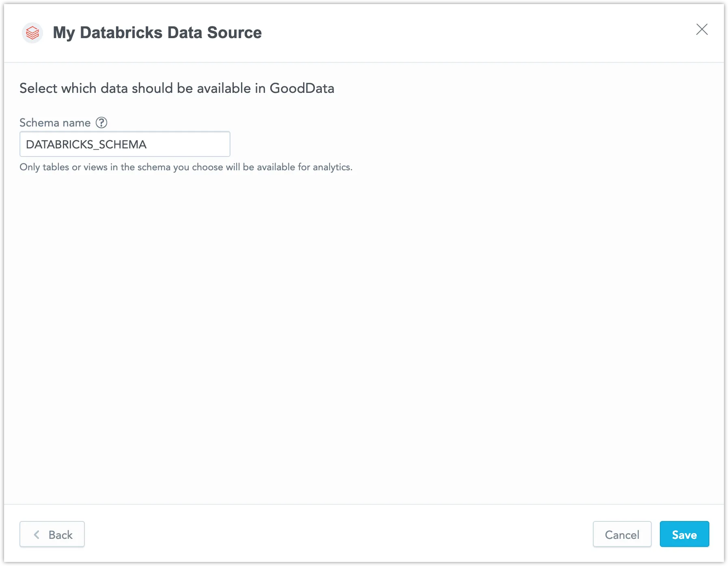Click the helper text below the schema field

tap(186, 167)
